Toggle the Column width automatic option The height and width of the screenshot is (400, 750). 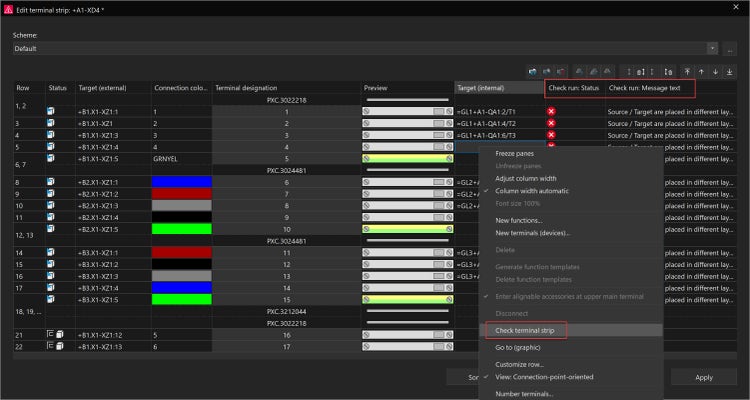coord(538,190)
